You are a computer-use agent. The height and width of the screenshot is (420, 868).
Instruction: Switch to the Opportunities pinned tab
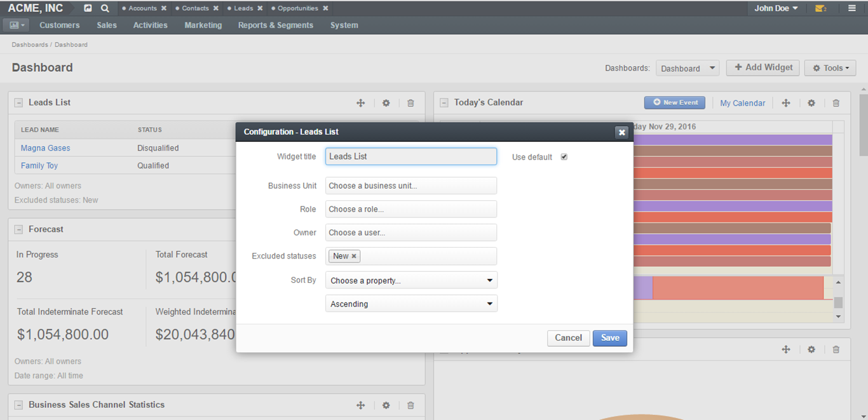point(298,8)
